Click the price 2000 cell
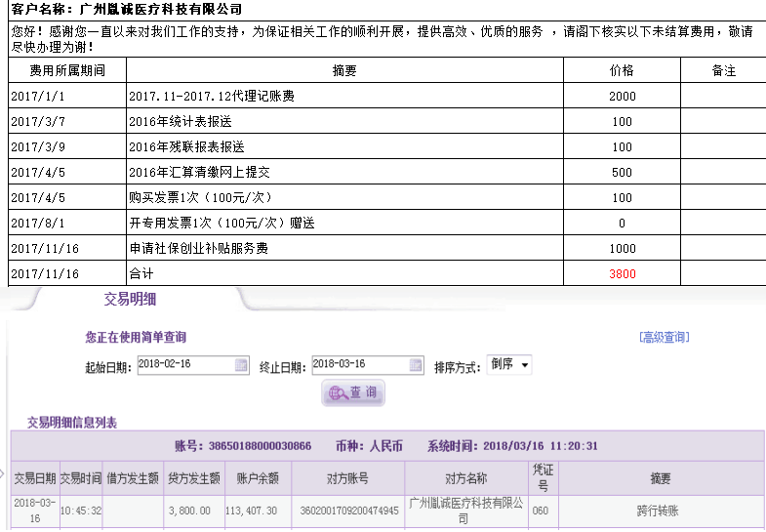The width and height of the screenshot is (766, 532). (623, 96)
